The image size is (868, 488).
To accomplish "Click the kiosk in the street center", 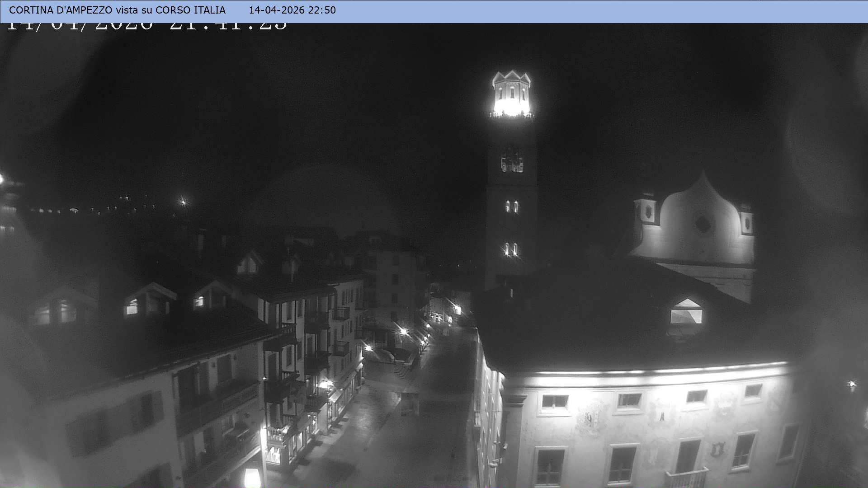I will (410, 403).
